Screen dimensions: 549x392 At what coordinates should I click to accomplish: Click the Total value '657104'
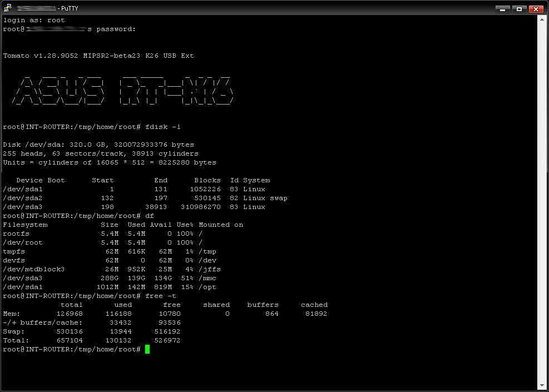(x=70, y=340)
